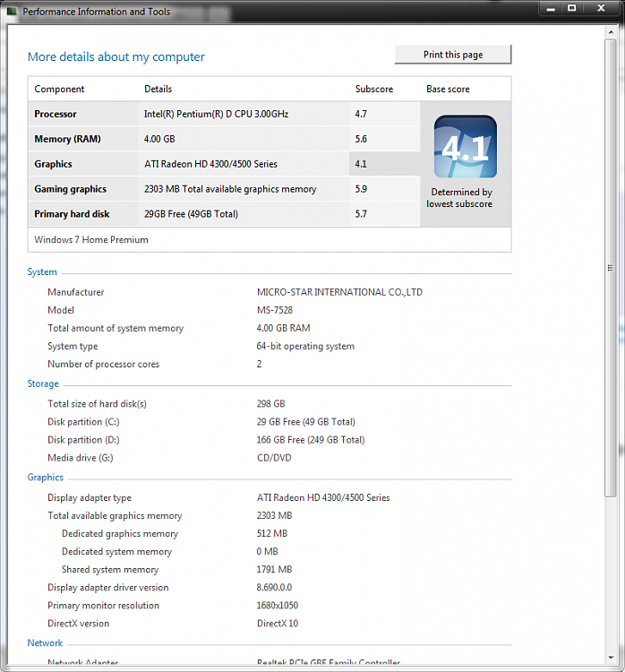Click 'Disk partition (C:)' label
Viewport: 625px width, 672px height.
[x=83, y=422]
